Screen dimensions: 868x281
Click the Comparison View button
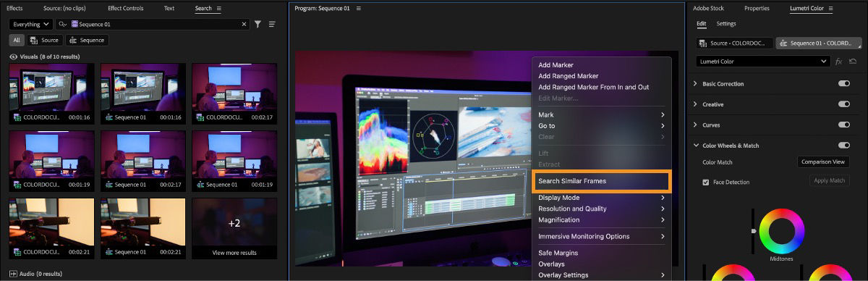(x=823, y=162)
